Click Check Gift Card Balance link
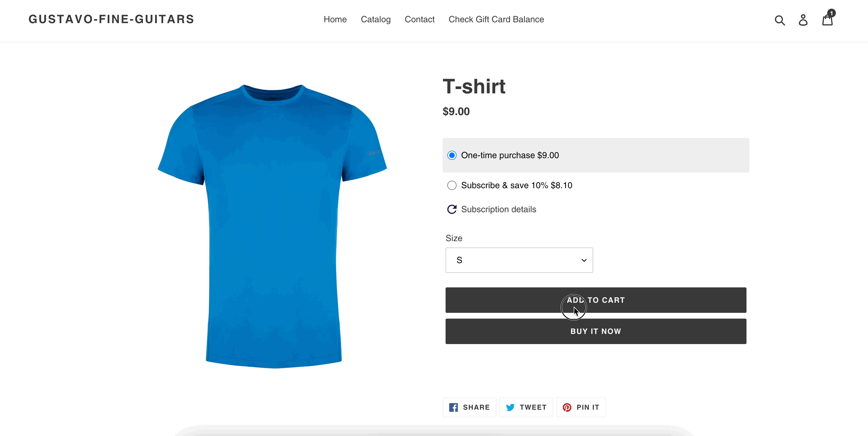 click(496, 20)
